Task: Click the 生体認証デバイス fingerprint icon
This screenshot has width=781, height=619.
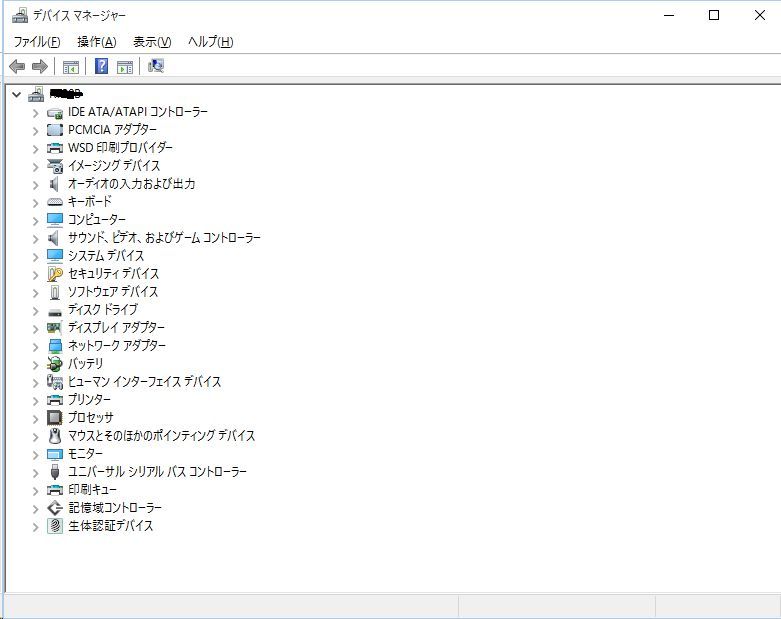Action: (55, 525)
